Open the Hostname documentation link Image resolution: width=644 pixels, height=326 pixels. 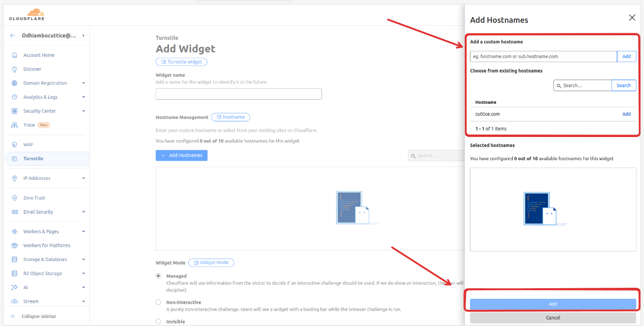point(230,117)
